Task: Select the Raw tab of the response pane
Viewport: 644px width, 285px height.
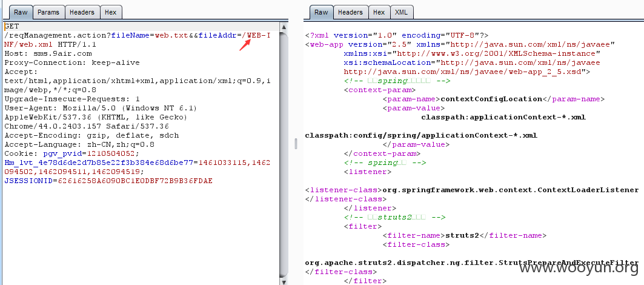Action: click(321, 12)
